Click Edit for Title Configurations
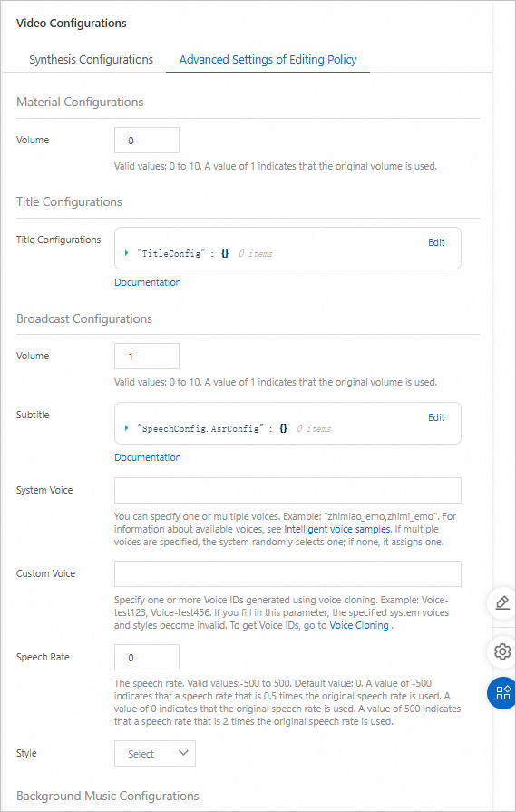The image size is (516, 812). click(x=436, y=242)
